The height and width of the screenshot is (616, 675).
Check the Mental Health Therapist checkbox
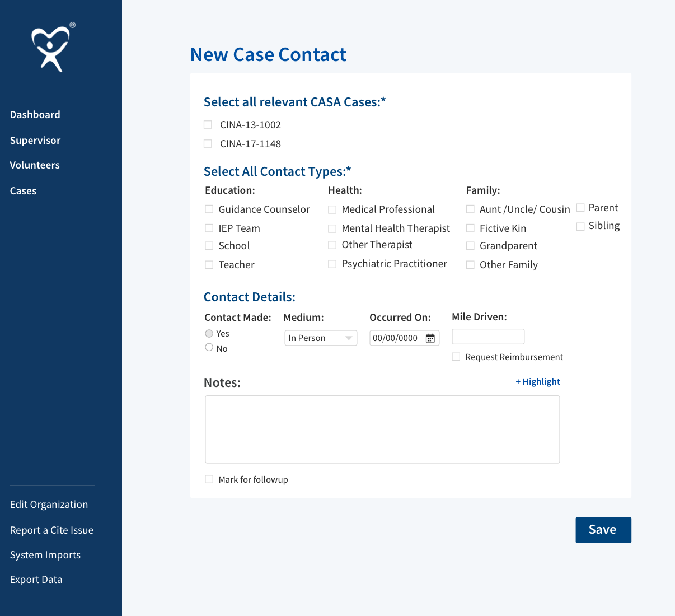coord(332,228)
